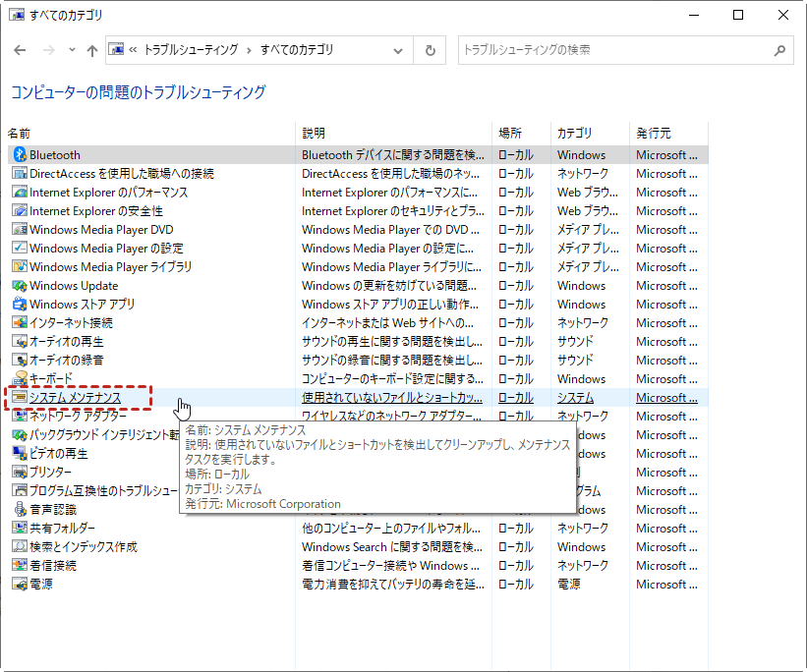Click description 'Windows Search に関する問題を検...'

click(392, 546)
